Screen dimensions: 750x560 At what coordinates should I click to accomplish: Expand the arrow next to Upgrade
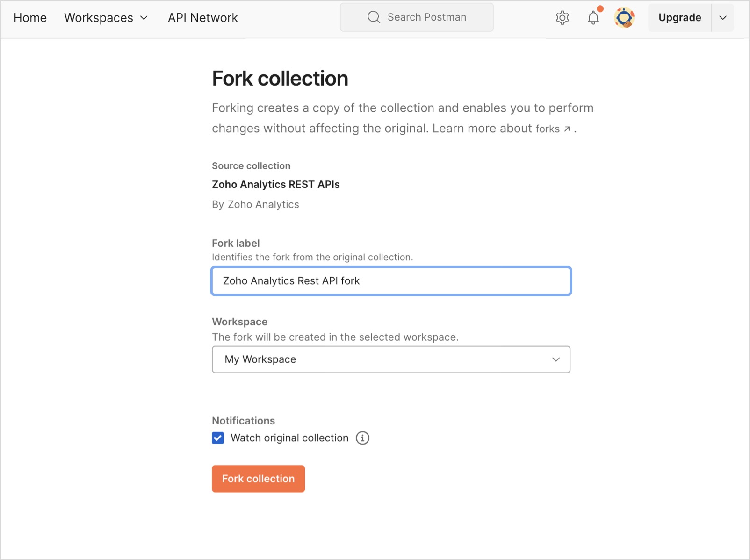click(722, 18)
